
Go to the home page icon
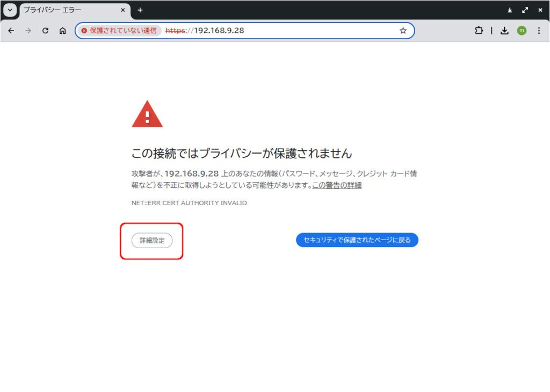(x=63, y=31)
